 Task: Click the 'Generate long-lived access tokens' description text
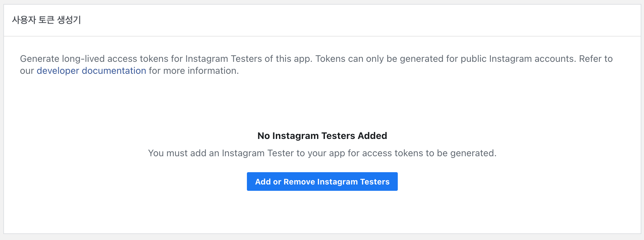pos(316,64)
